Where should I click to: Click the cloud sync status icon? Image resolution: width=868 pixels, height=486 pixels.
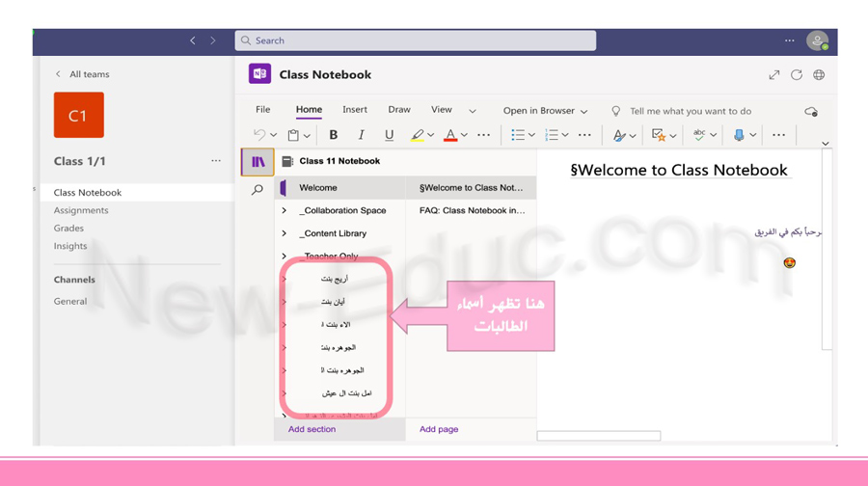(811, 111)
